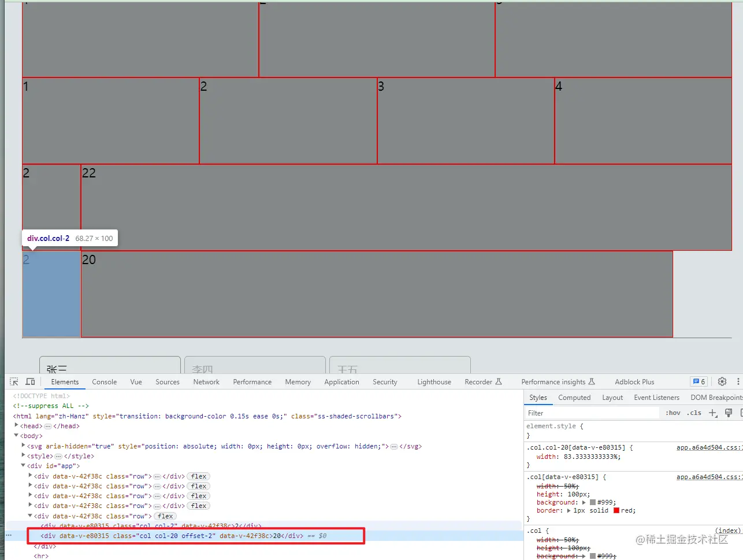Open app.a6a4d504.css link for .col.col-20 rule

point(709,447)
